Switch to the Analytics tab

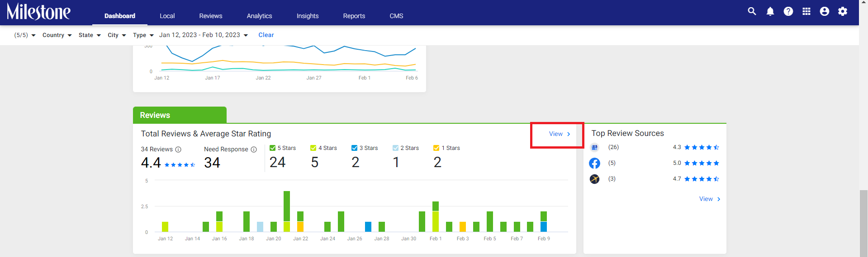tap(259, 16)
